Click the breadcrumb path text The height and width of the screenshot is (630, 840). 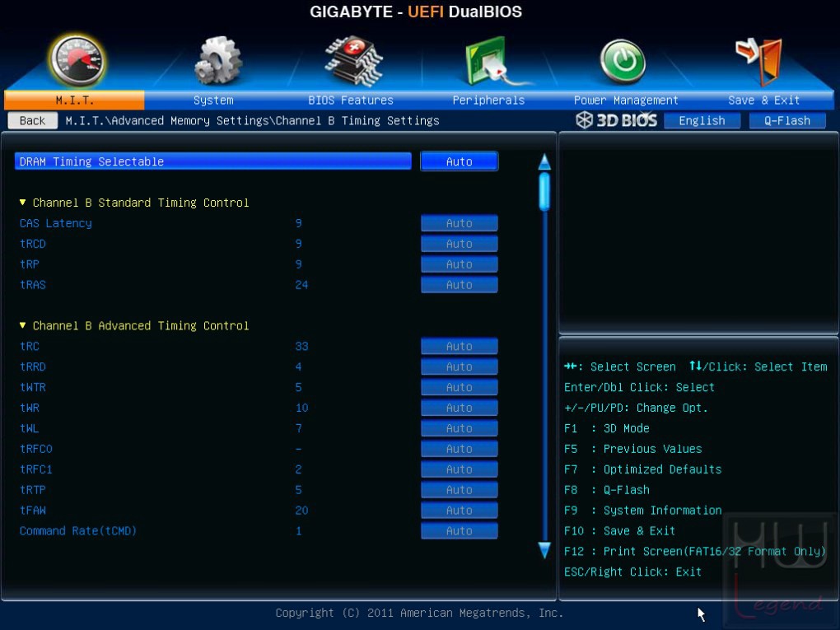252,120
